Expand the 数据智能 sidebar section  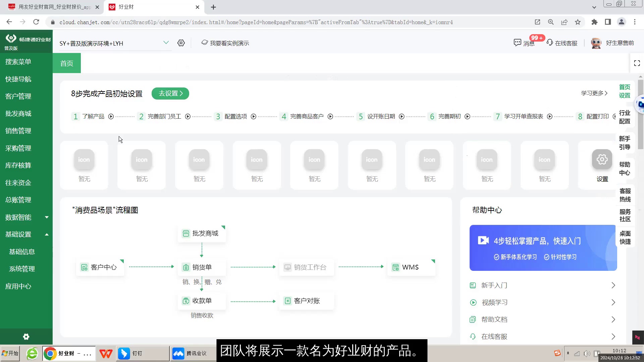(x=47, y=217)
